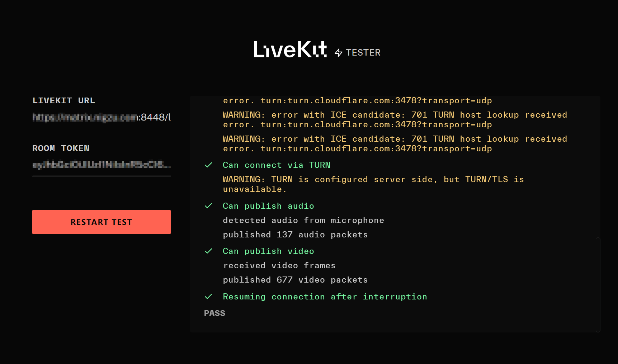Image resolution: width=618 pixels, height=364 pixels.
Task: Select the 'Can connect via TURN' line
Action: click(x=277, y=165)
